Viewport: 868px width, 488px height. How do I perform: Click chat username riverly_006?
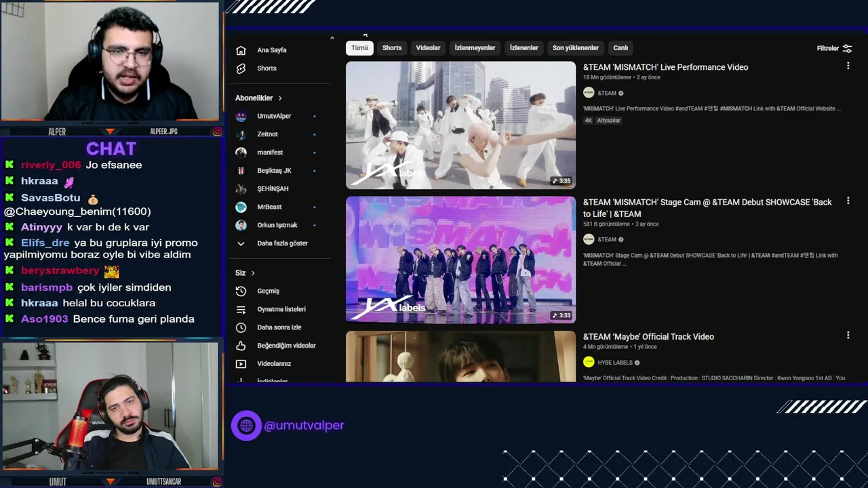[51, 165]
